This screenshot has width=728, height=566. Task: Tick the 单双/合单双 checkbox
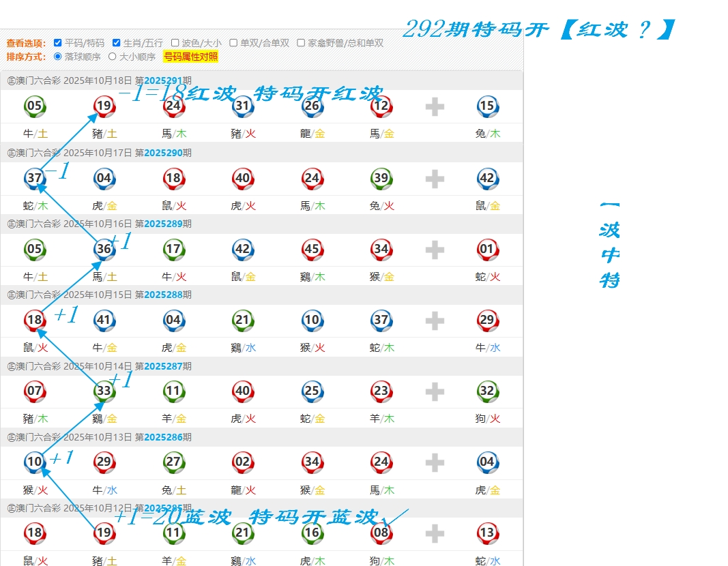point(233,42)
